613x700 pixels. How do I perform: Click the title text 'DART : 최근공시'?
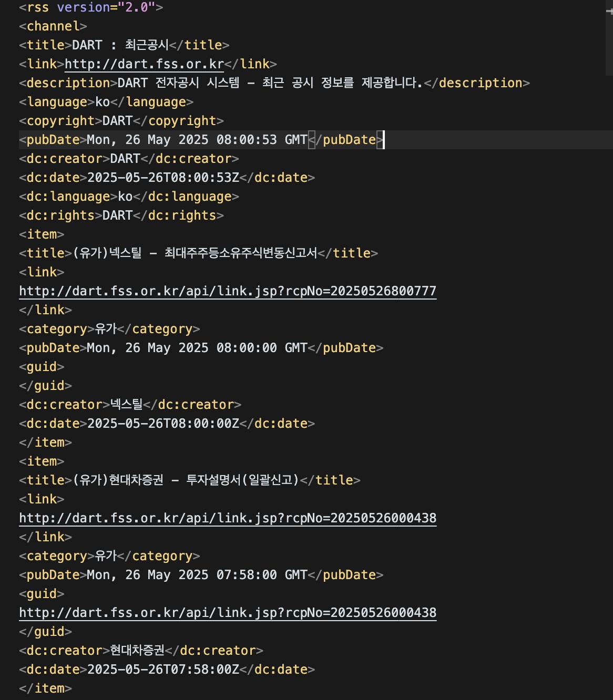click(x=120, y=45)
